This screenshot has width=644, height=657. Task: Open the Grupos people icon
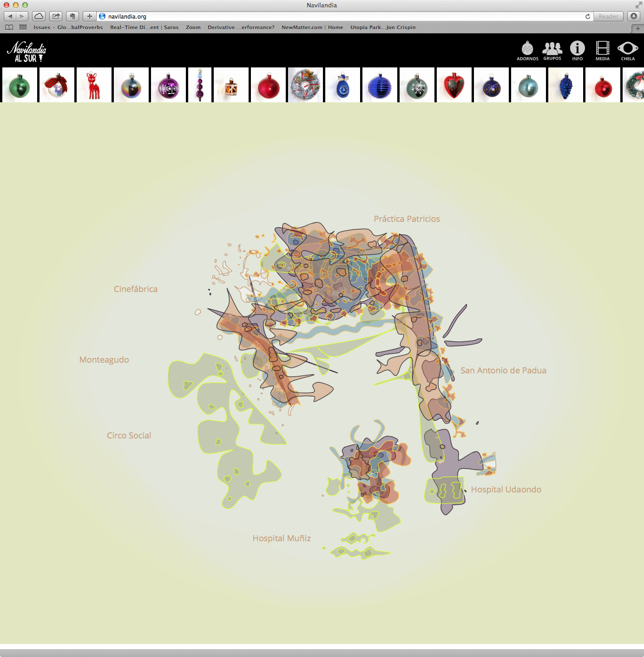552,51
